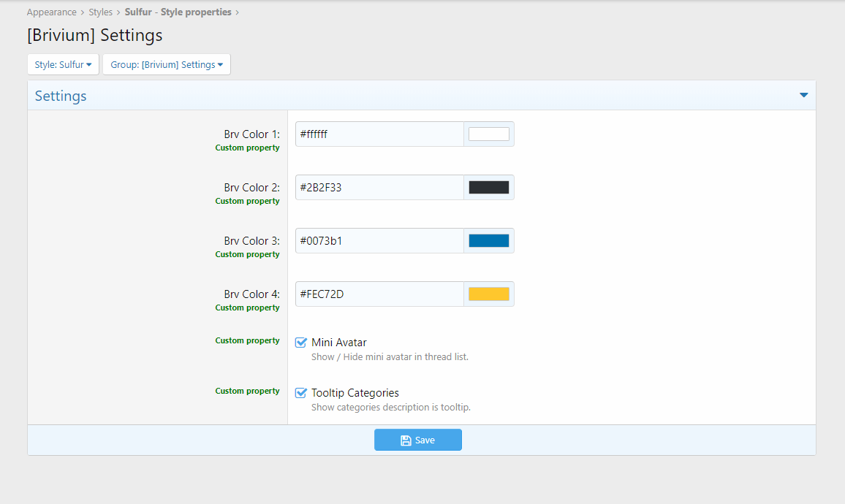
Task: Open the dark Brv Color 2 swatch
Action: click(x=488, y=188)
